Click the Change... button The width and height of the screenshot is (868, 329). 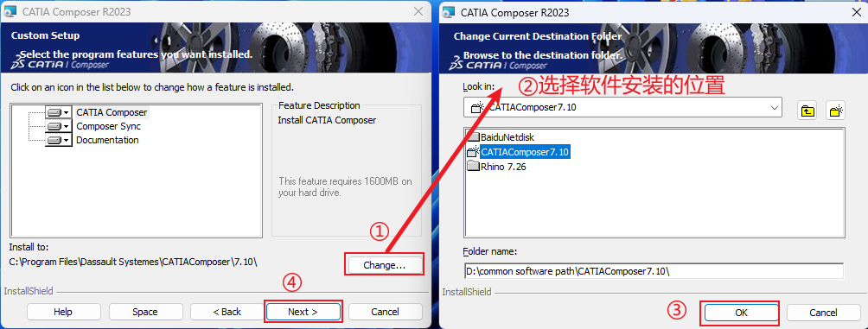[384, 265]
